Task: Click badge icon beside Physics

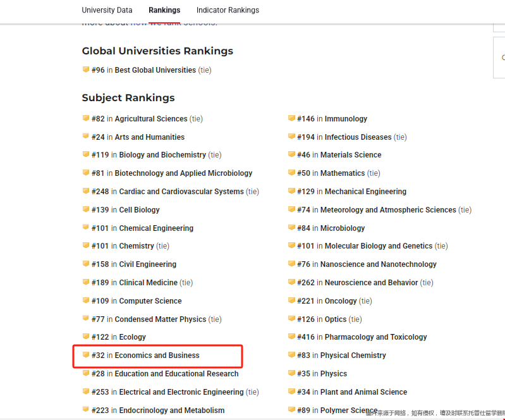Action: coord(291,373)
